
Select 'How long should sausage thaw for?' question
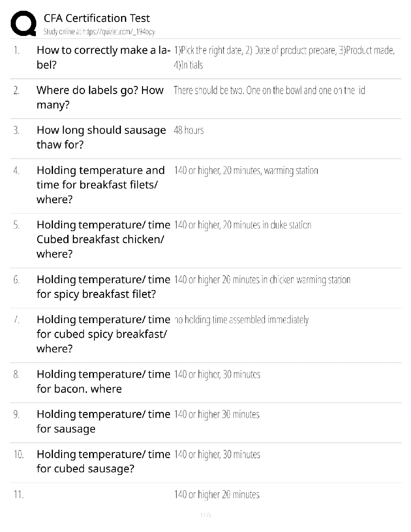[x=101, y=137]
